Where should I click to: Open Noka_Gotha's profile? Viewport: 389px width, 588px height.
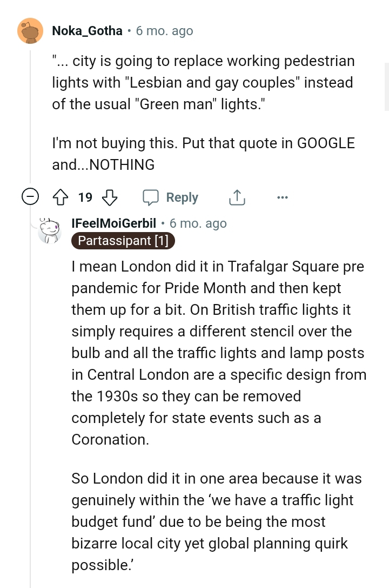(87, 31)
